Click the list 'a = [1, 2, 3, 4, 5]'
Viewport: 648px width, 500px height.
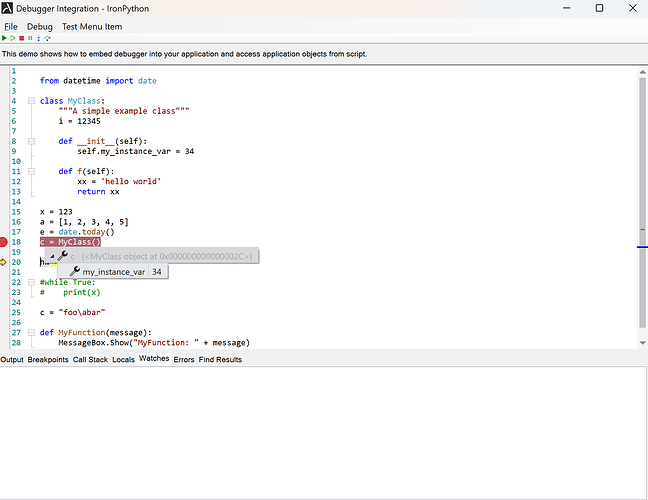point(84,222)
